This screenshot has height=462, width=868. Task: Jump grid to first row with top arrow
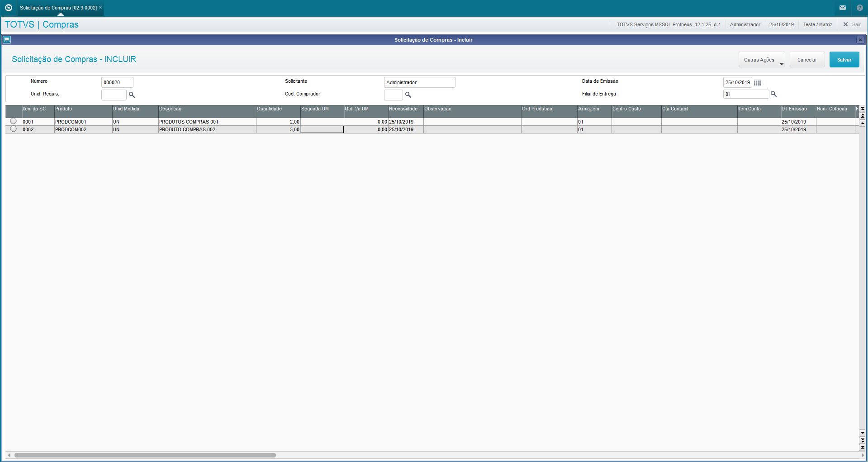tap(863, 109)
